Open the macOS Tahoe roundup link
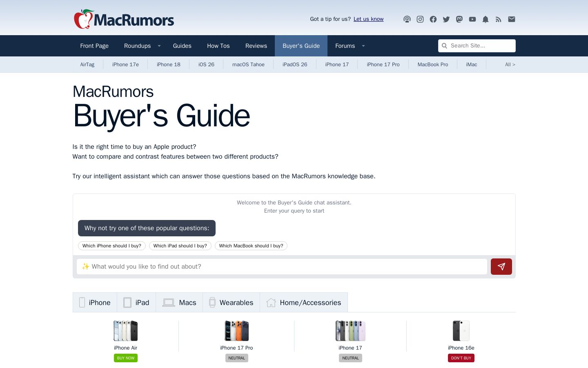The image size is (588, 368). pos(248,65)
